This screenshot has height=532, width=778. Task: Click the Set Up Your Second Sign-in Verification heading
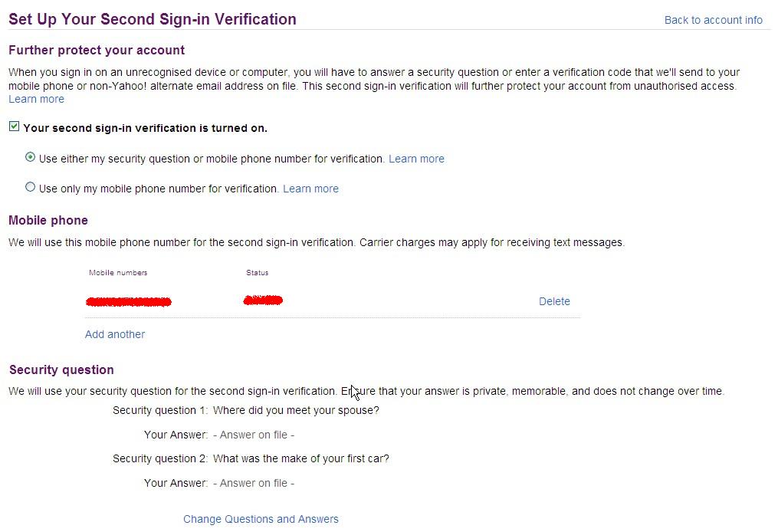pos(153,19)
